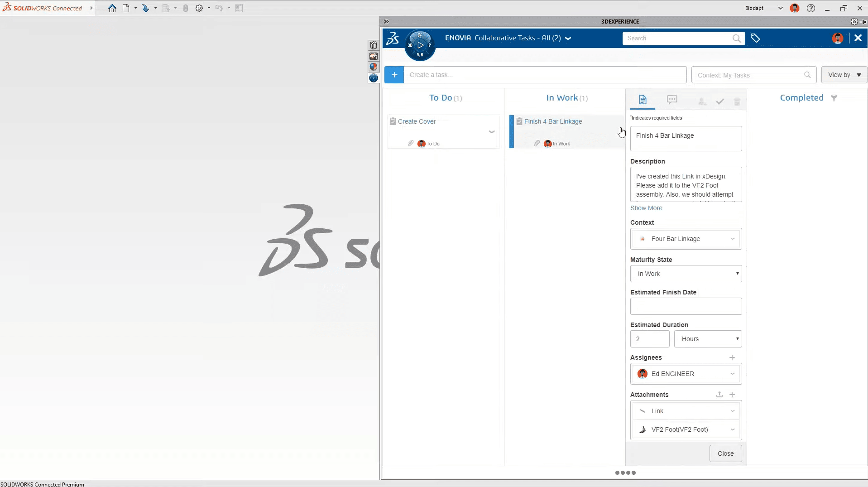Expand the Link attachment chevron
This screenshot has width=868, height=487.
pyautogui.click(x=733, y=411)
